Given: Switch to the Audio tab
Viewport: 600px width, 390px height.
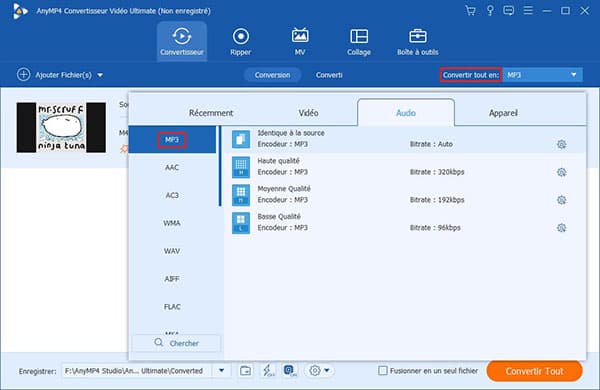Looking at the screenshot, I should [x=406, y=113].
